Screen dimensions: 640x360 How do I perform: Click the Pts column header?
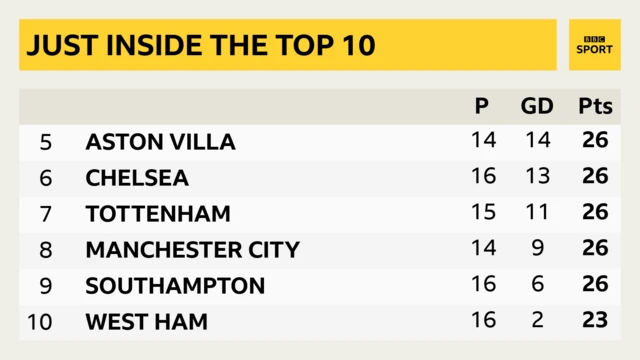[x=596, y=106]
